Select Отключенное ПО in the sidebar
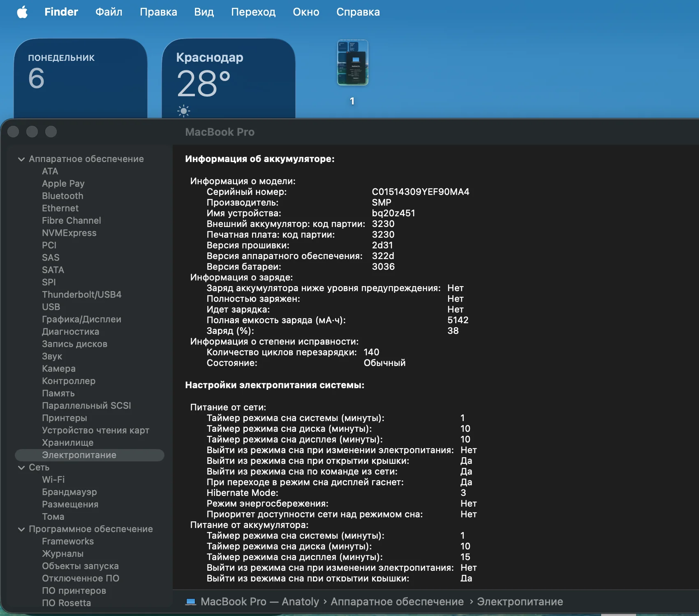This screenshot has width=699, height=616. click(x=81, y=579)
